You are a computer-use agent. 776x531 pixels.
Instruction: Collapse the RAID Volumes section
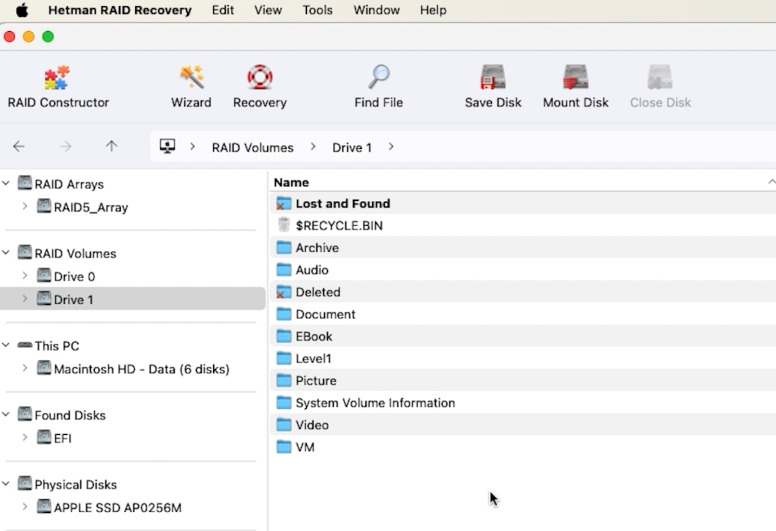point(6,253)
